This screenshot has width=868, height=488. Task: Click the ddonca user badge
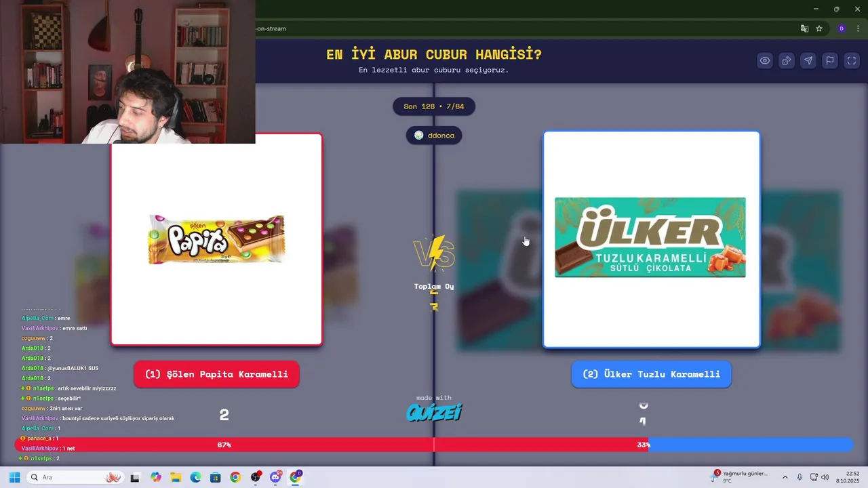coord(434,135)
